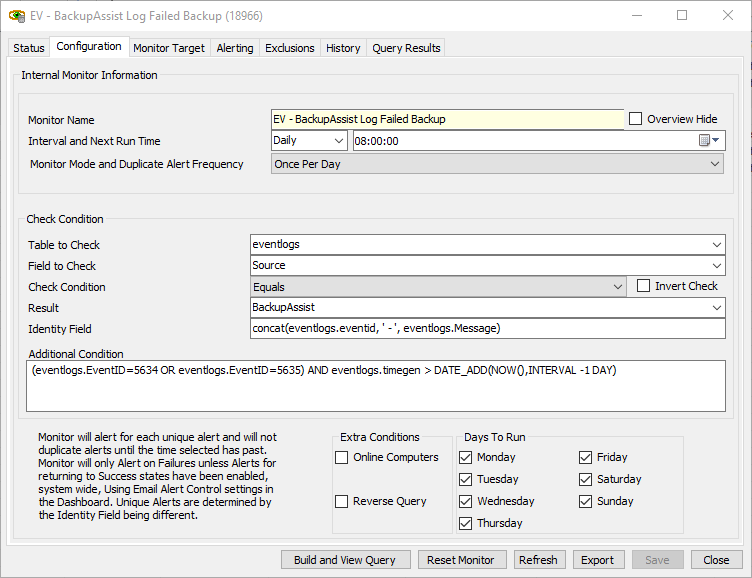Enable the Invert Check checkbox

[x=644, y=286]
